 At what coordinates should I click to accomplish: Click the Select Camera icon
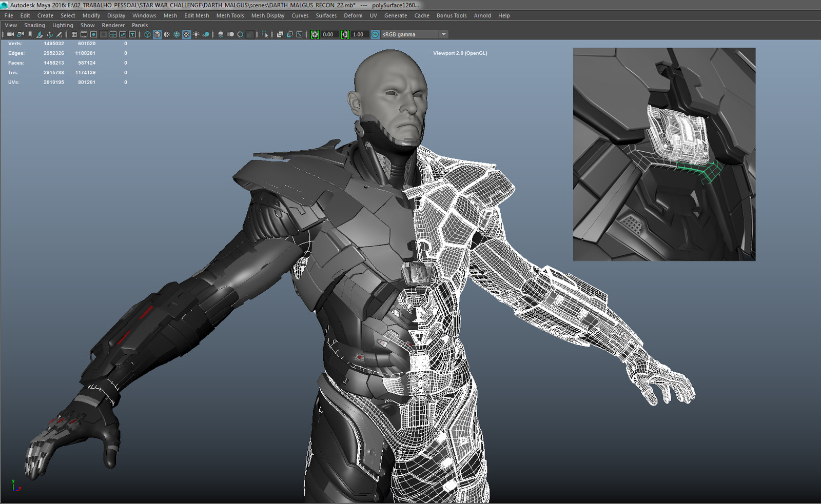tap(10, 34)
